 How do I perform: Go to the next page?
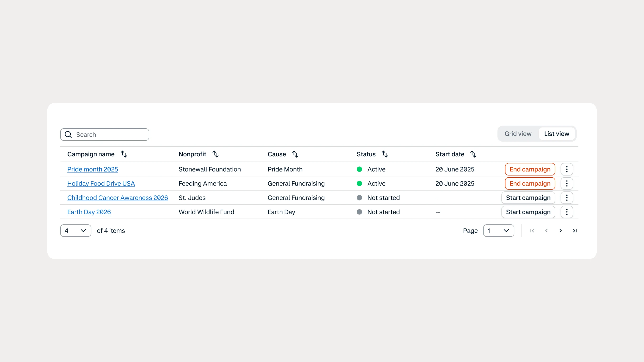click(x=561, y=230)
